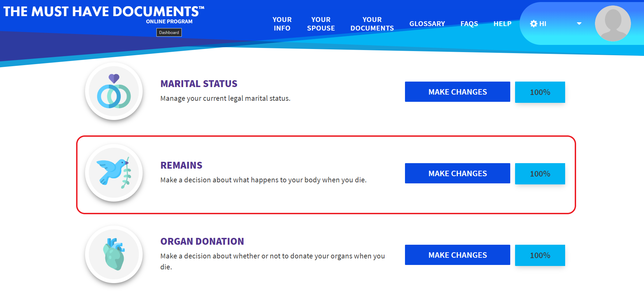
Task: Open the Your Info menu
Action: pos(282,24)
